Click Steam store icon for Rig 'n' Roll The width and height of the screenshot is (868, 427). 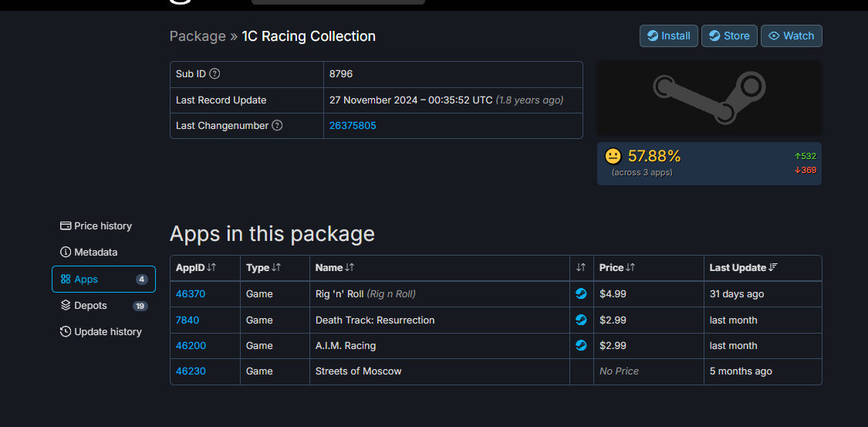[x=581, y=294]
